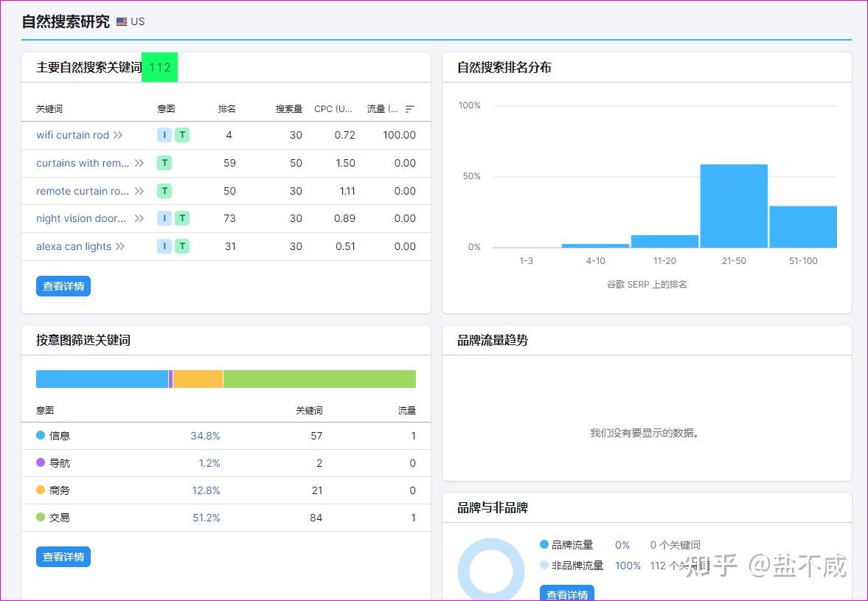Open the remote curtain ro... keyword link
The image size is (868, 601).
click(83, 191)
